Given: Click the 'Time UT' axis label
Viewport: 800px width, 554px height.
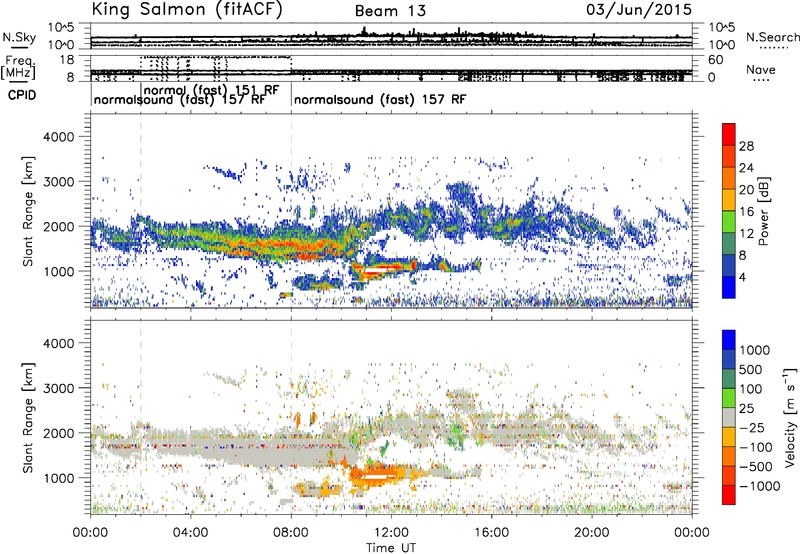Looking at the screenshot, I should 391,548.
